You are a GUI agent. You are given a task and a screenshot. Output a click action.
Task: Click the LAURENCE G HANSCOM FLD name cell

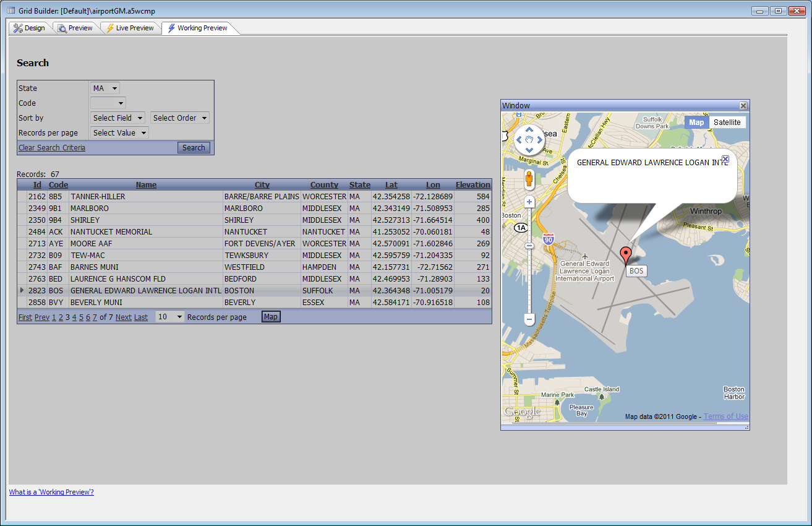146,279
